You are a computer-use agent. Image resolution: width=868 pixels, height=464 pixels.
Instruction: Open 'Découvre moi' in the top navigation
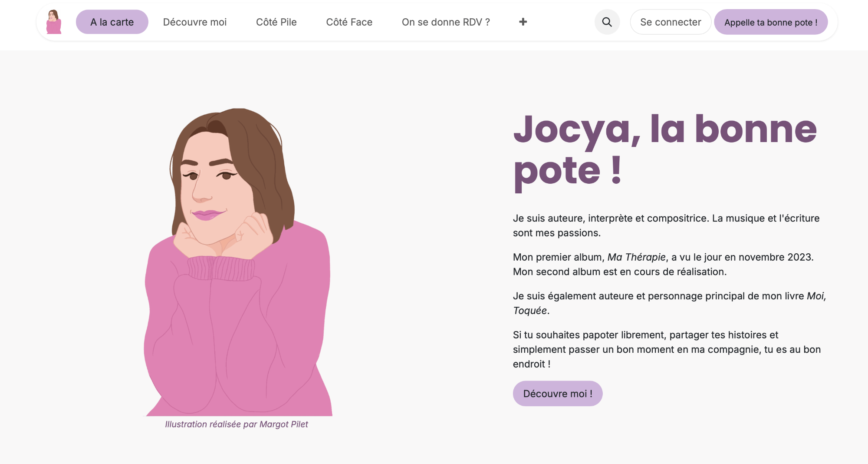point(195,22)
